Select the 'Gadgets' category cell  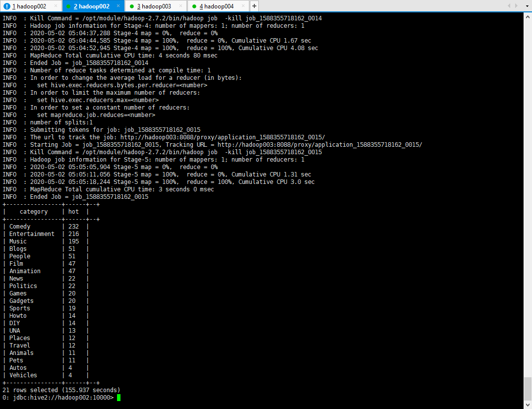coord(21,301)
